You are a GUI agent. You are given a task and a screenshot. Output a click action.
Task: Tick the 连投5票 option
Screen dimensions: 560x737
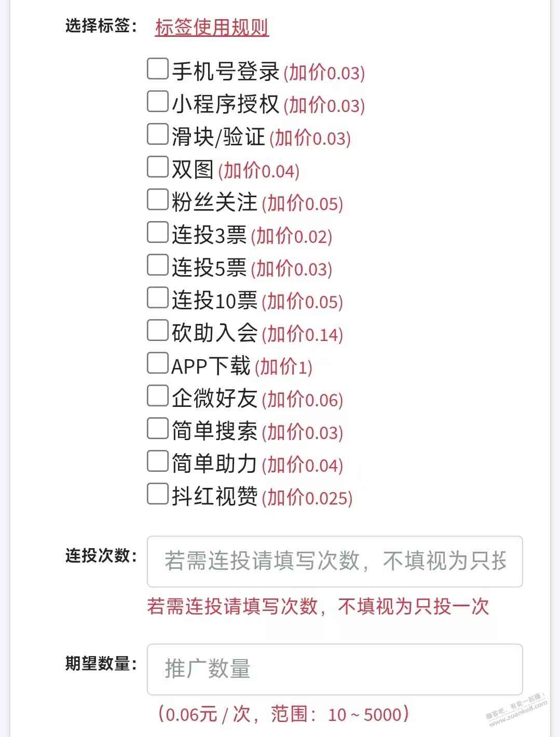[x=157, y=265]
